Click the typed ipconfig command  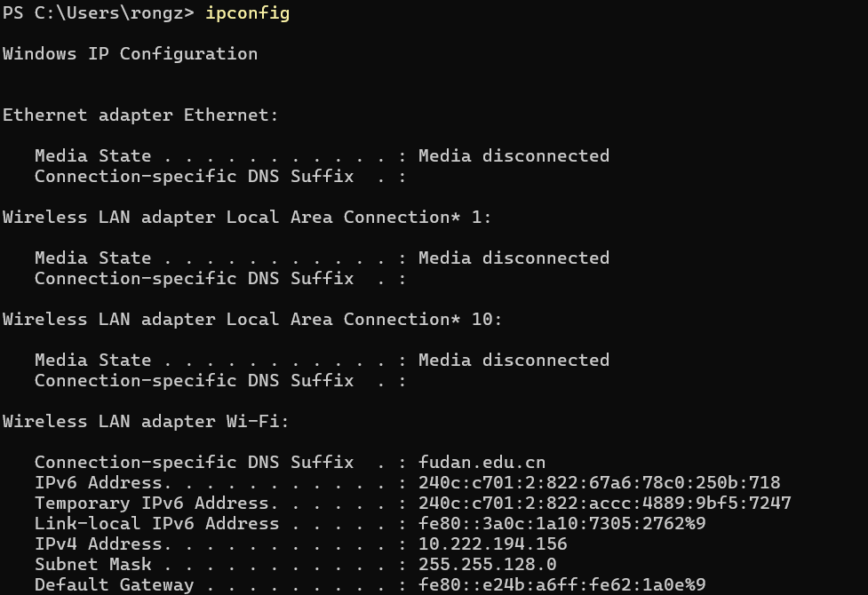tap(247, 13)
